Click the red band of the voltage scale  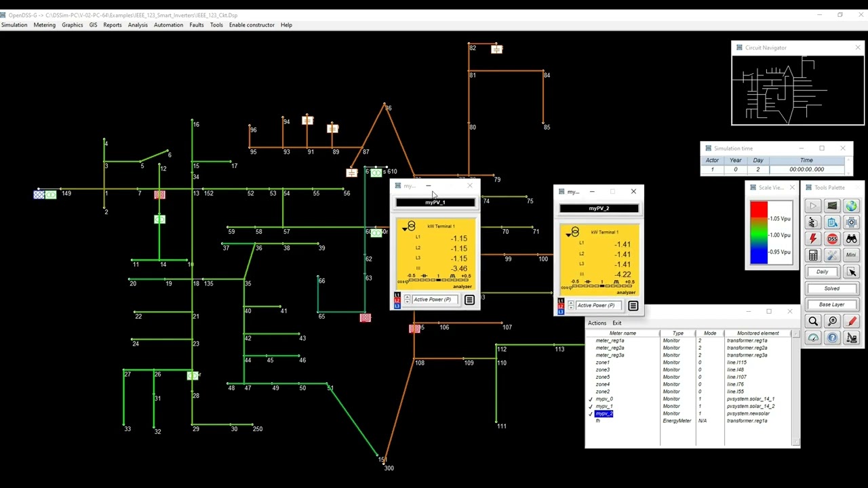[x=759, y=210]
